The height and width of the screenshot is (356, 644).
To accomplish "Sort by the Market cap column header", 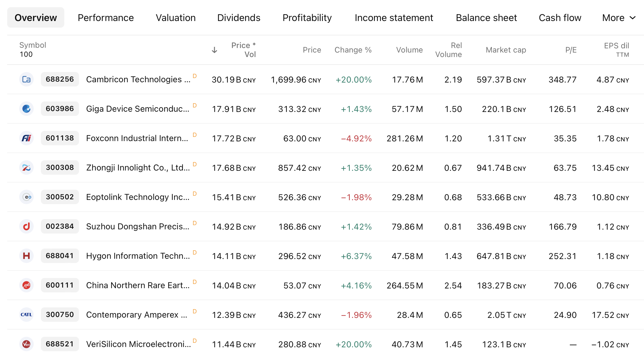I will (506, 50).
